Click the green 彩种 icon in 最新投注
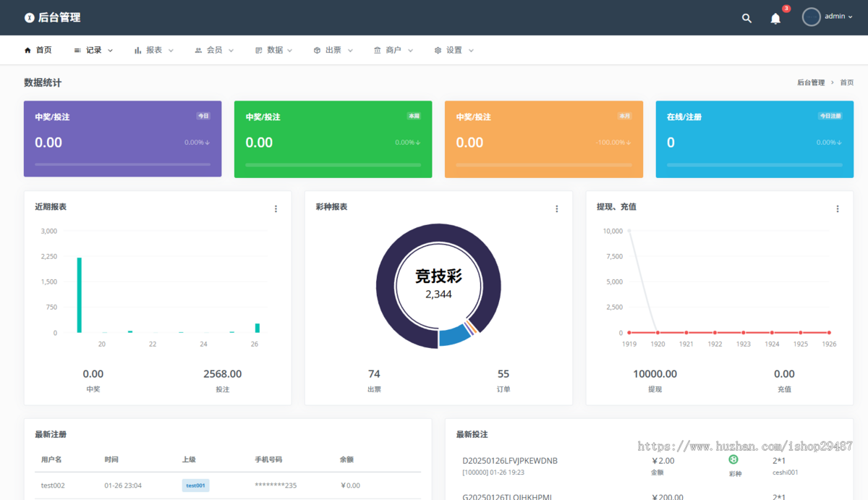The image size is (868, 500). (x=733, y=459)
